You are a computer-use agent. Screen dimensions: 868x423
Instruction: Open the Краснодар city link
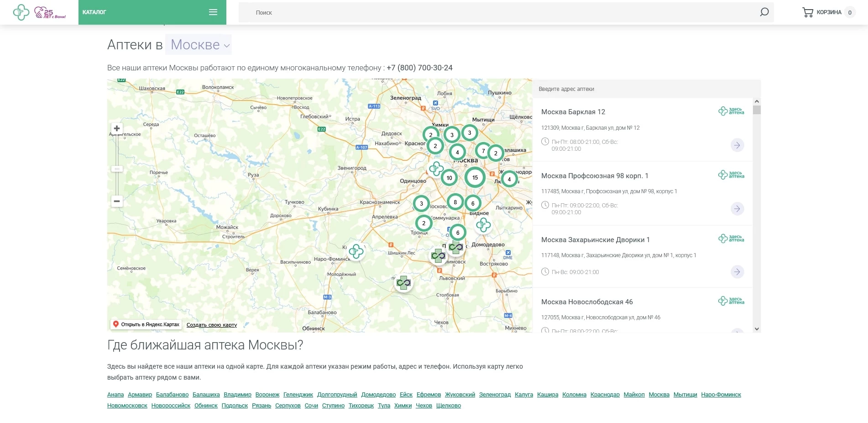(x=605, y=395)
